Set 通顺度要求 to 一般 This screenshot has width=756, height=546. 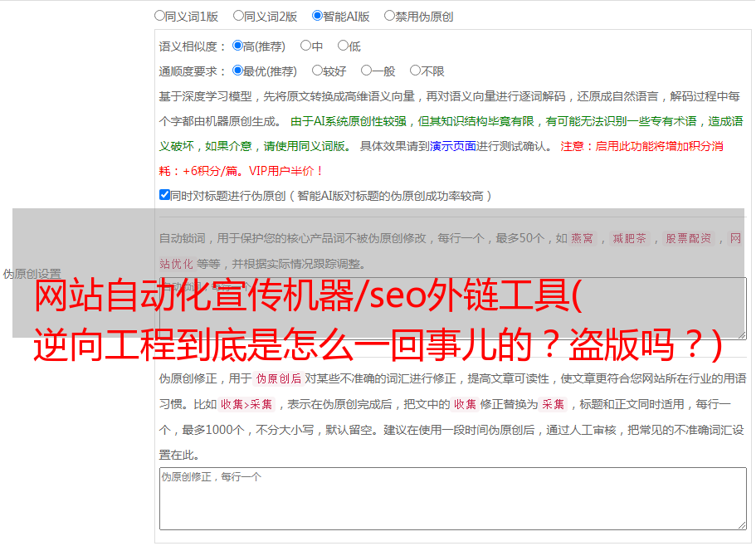[366, 71]
